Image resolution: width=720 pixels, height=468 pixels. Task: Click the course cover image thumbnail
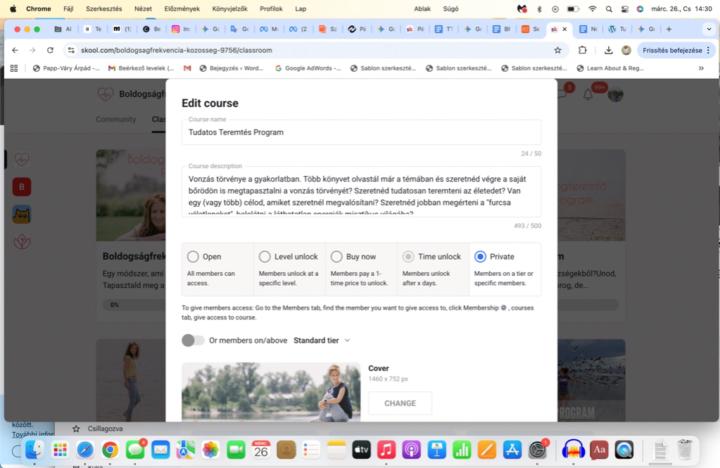pyautogui.click(x=271, y=392)
